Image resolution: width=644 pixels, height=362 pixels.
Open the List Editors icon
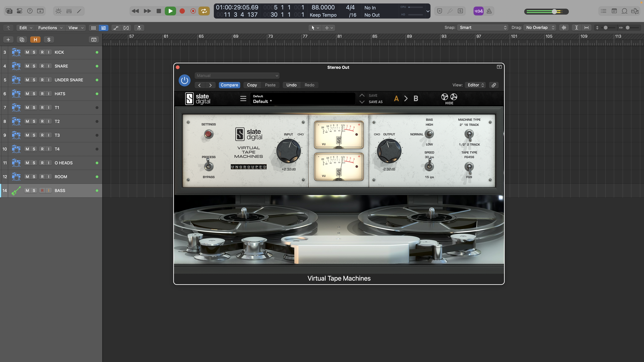(x=603, y=11)
